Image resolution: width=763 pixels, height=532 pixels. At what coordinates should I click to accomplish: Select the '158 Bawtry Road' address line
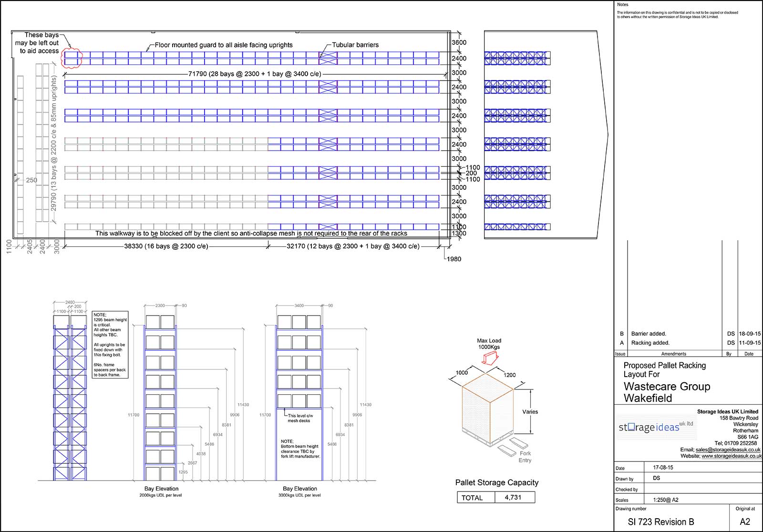tap(739, 418)
